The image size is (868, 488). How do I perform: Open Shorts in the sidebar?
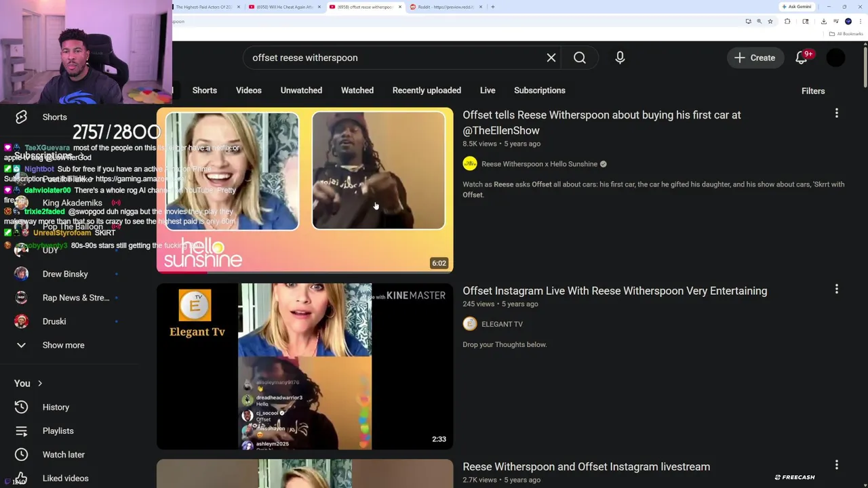pos(55,117)
